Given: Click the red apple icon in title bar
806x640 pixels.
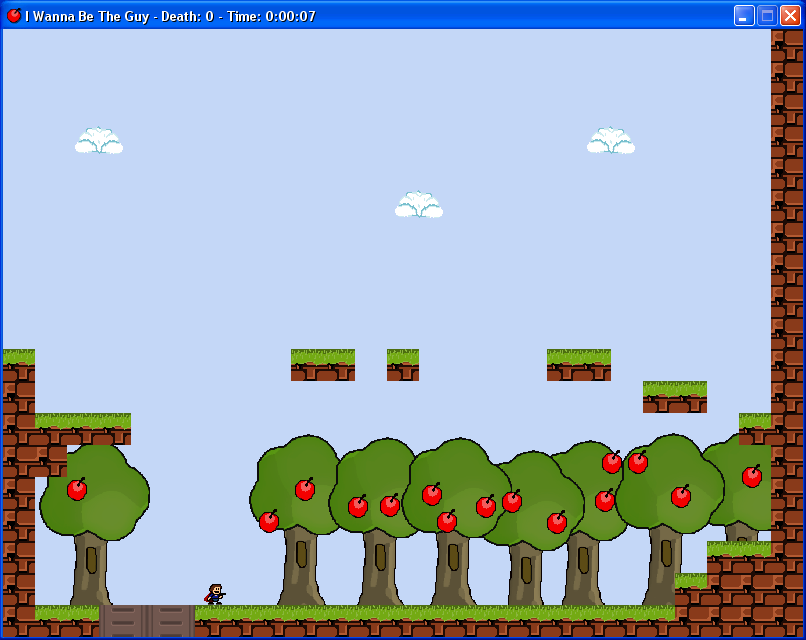Looking at the screenshot, I should click(x=14, y=15).
